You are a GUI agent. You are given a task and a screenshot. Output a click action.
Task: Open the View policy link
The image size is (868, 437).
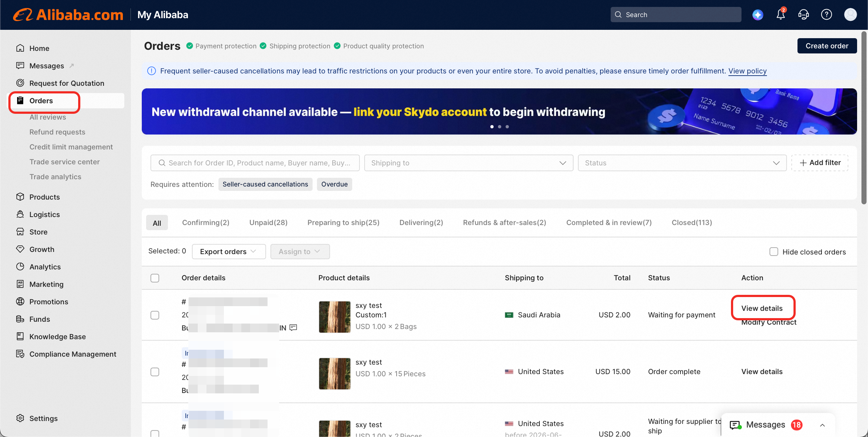[x=748, y=71]
